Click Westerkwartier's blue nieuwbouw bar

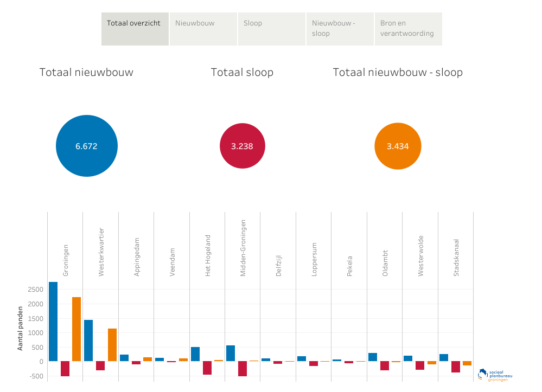pos(88,340)
